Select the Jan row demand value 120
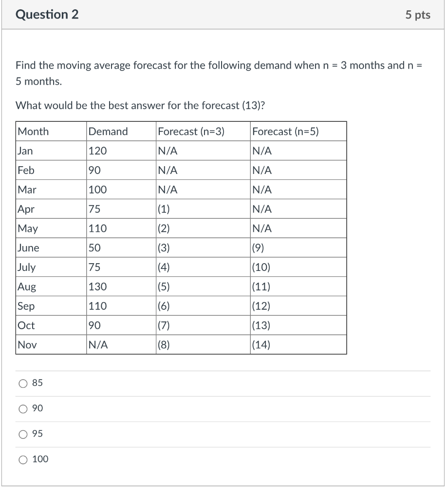The image size is (448, 499). tap(95, 151)
